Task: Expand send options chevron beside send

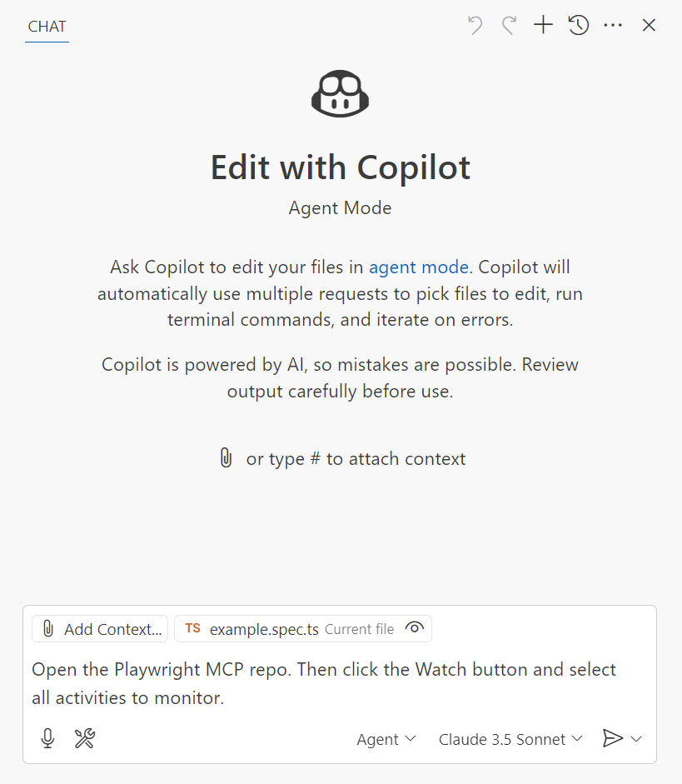Action: (637, 739)
